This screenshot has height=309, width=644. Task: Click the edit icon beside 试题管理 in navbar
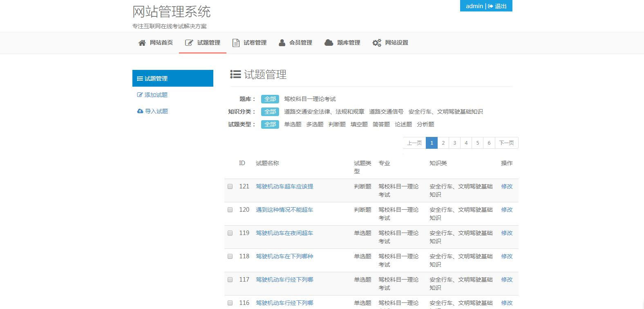(189, 43)
